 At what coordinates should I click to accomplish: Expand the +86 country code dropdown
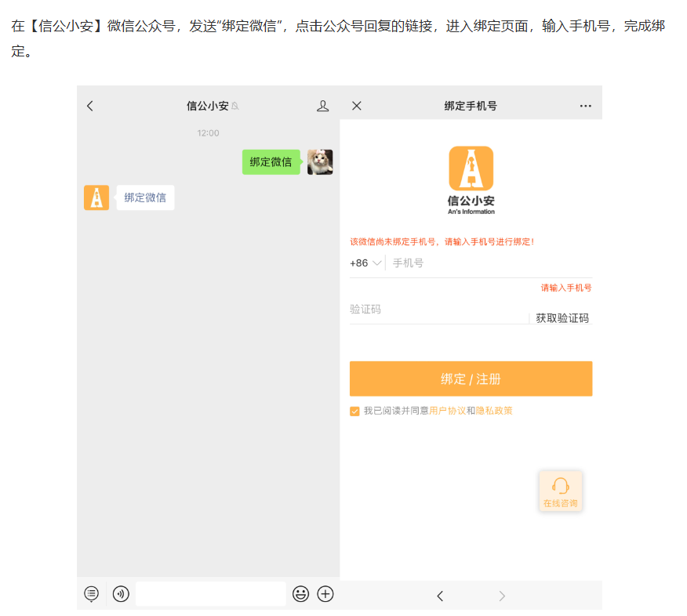tap(365, 263)
